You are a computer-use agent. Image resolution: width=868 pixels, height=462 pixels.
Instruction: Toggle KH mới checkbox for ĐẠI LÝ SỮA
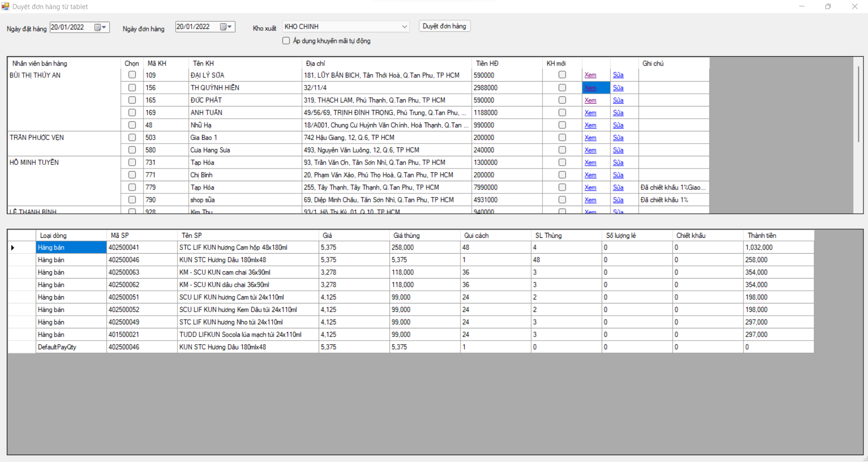point(562,75)
